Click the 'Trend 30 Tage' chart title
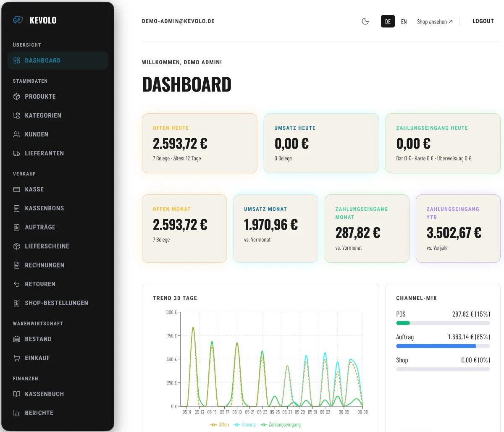Image resolution: width=504 pixels, height=432 pixels. click(x=175, y=298)
